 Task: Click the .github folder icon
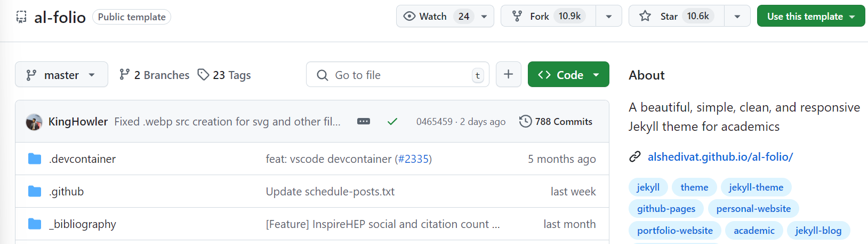35,191
